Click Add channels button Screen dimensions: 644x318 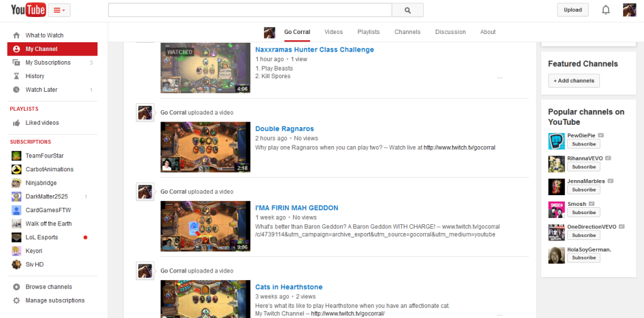pyautogui.click(x=574, y=81)
